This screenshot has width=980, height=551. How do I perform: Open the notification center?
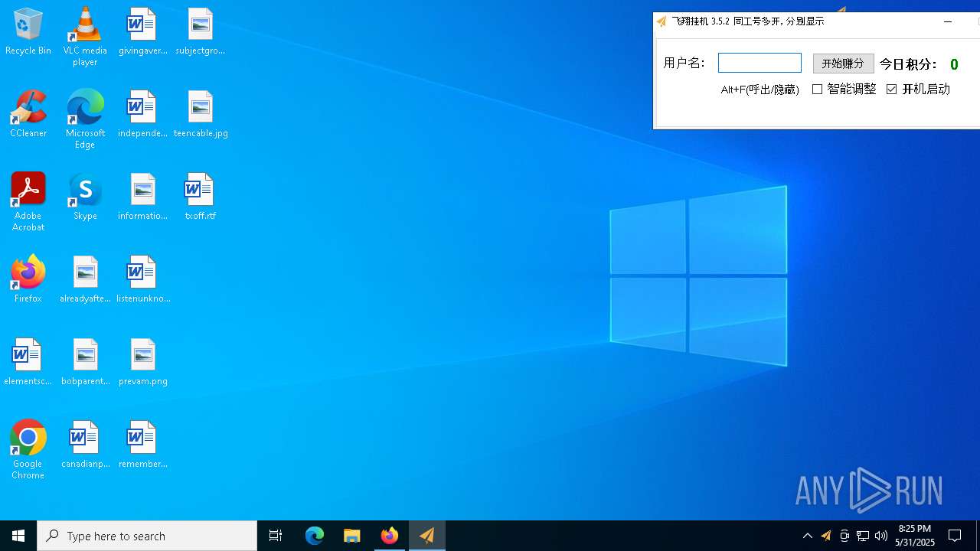[955, 536]
